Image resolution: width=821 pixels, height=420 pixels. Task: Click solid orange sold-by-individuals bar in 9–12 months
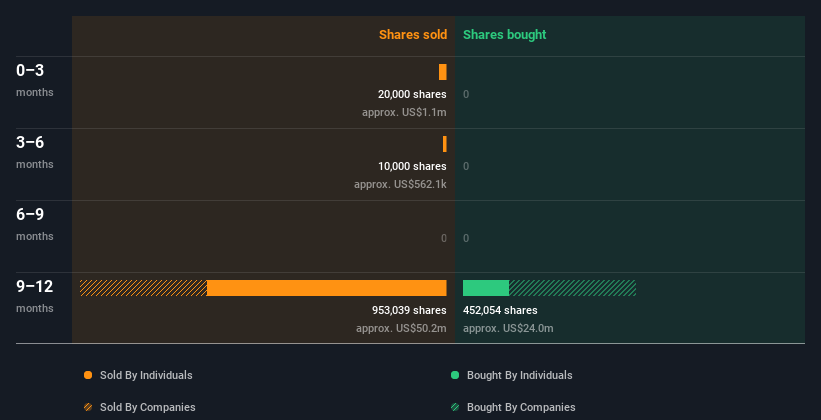tap(327, 288)
